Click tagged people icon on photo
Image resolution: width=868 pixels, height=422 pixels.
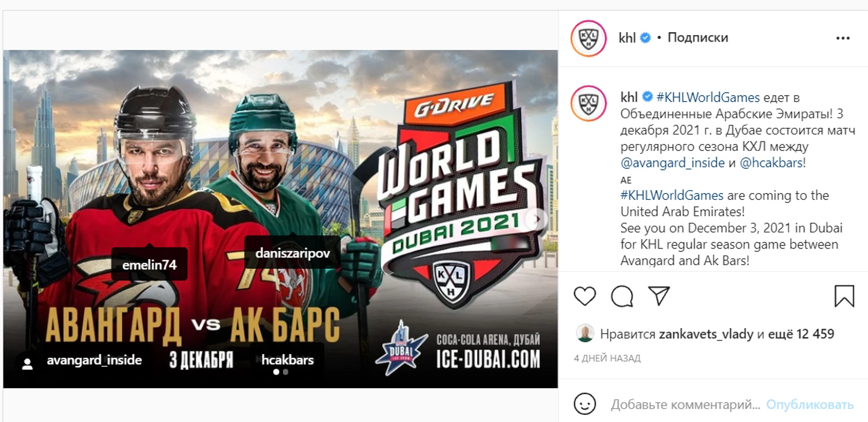click(x=27, y=364)
